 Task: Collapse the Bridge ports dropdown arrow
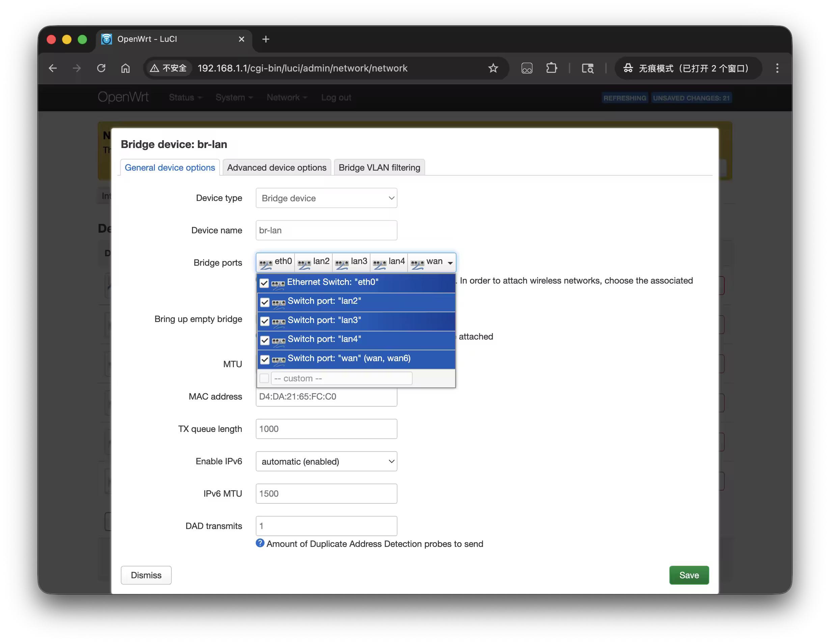[x=450, y=262]
